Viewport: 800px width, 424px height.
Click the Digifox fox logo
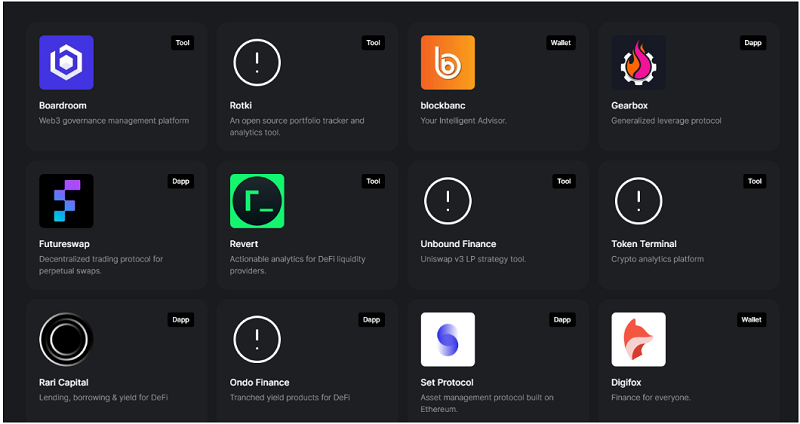point(638,340)
